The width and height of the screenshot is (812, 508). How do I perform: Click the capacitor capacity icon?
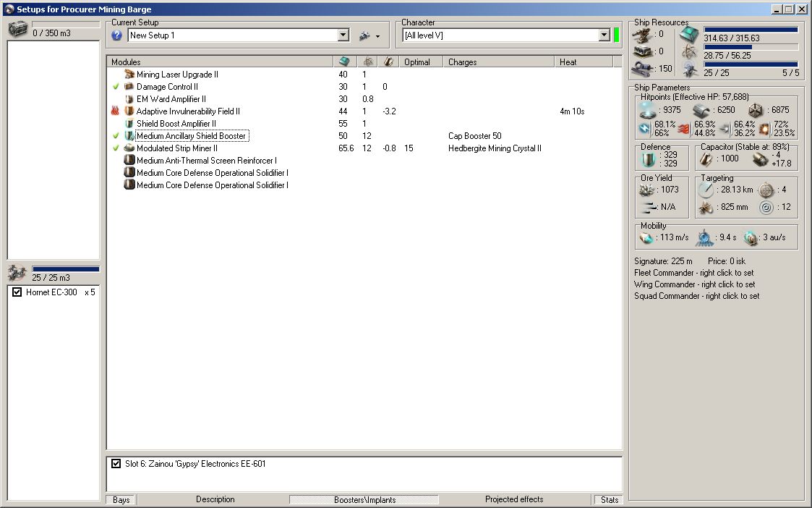706,159
